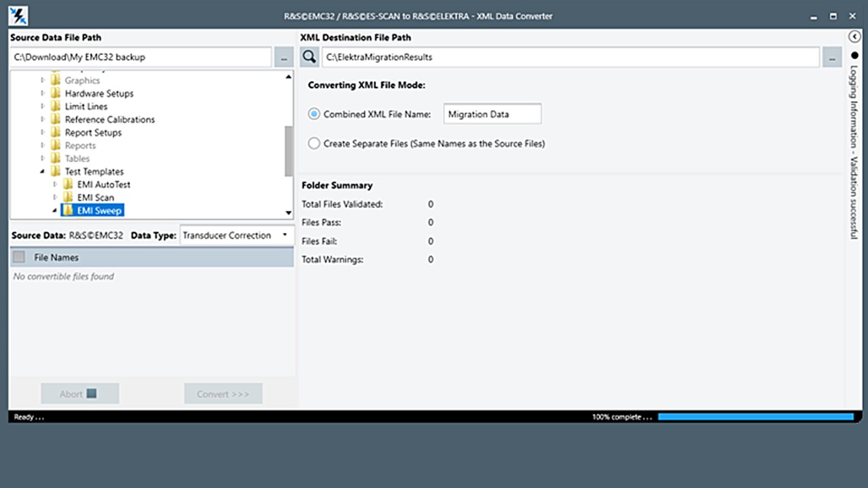The height and width of the screenshot is (488, 868).
Task: Click the Tables folder icon
Action: [x=56, y=158]
